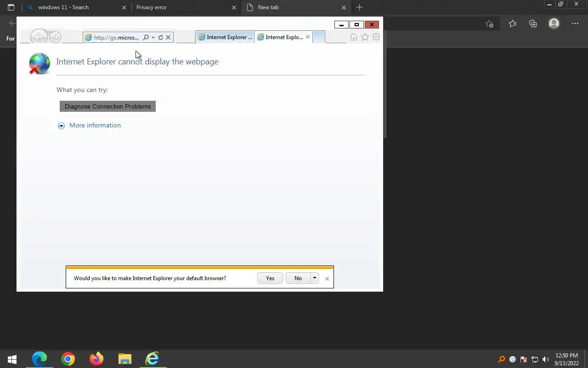Click the Edge profile avatar icon
The height and width of the screenshot is (368, 588).
(x=554, y=23)
